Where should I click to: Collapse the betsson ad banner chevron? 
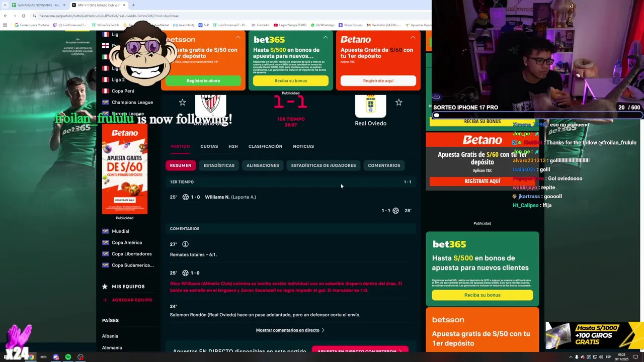[237, 37]
